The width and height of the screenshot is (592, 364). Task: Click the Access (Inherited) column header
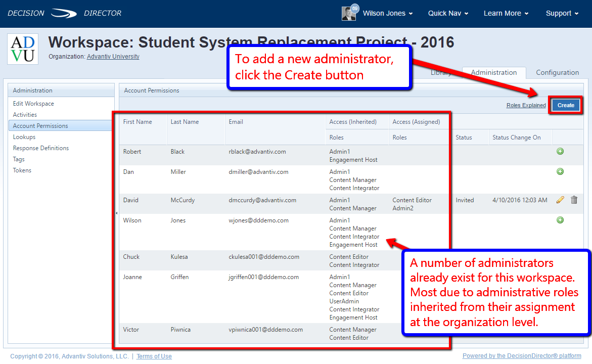click(353, 122)
